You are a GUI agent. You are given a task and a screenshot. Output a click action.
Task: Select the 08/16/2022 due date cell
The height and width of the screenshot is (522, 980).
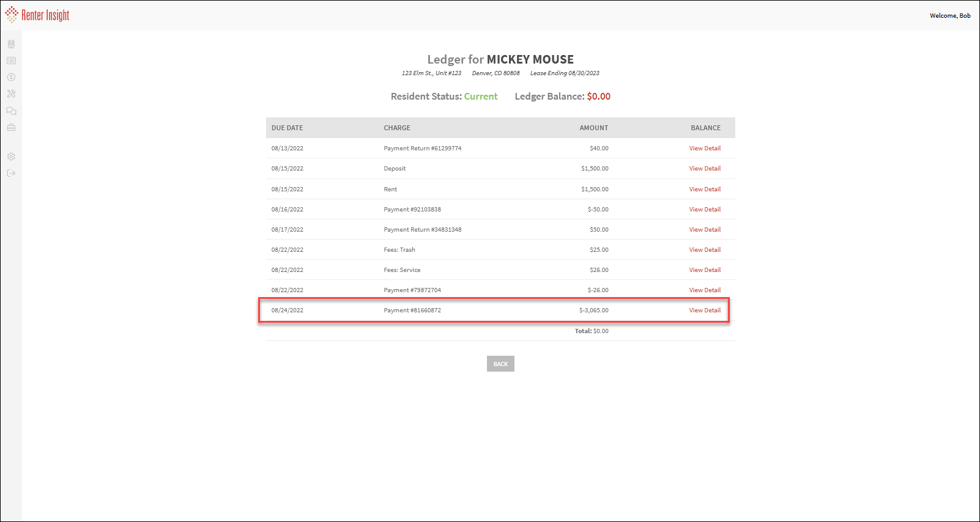(288, 210)
